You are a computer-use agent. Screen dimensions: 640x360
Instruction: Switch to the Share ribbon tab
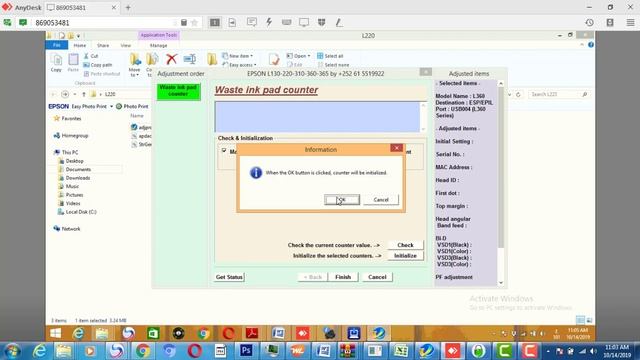[x=103, y=45]
